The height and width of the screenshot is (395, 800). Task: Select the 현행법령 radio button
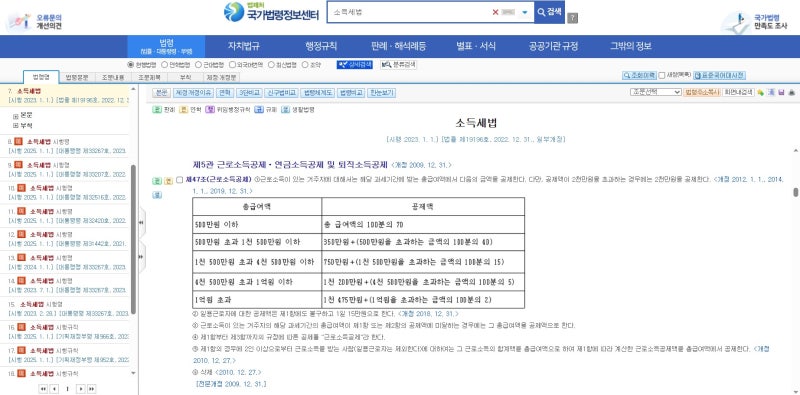(x=130, y=65)
